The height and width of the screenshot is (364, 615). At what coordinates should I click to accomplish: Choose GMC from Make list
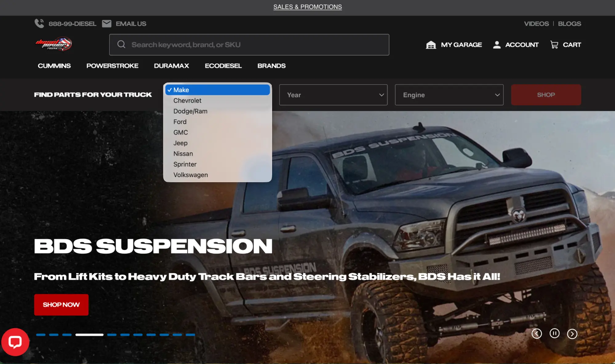(x=218, y=132)
